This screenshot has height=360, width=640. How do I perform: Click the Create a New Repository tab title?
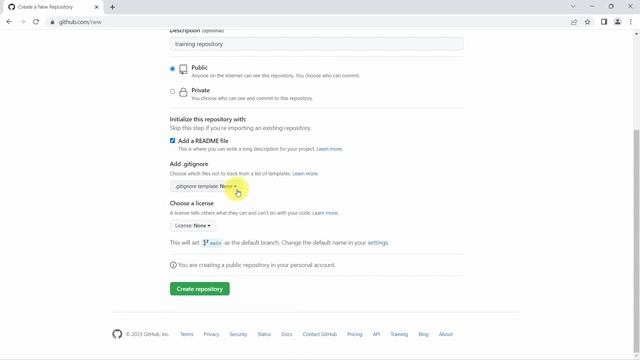click(45, 7)
